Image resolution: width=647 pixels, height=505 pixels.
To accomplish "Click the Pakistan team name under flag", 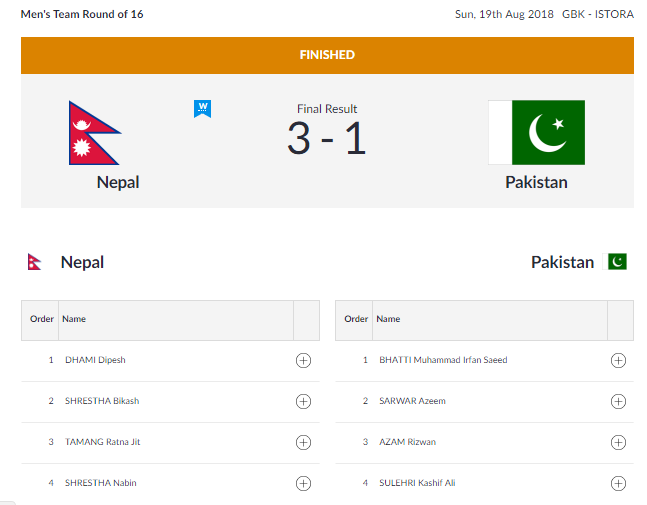I will [536, 182].
